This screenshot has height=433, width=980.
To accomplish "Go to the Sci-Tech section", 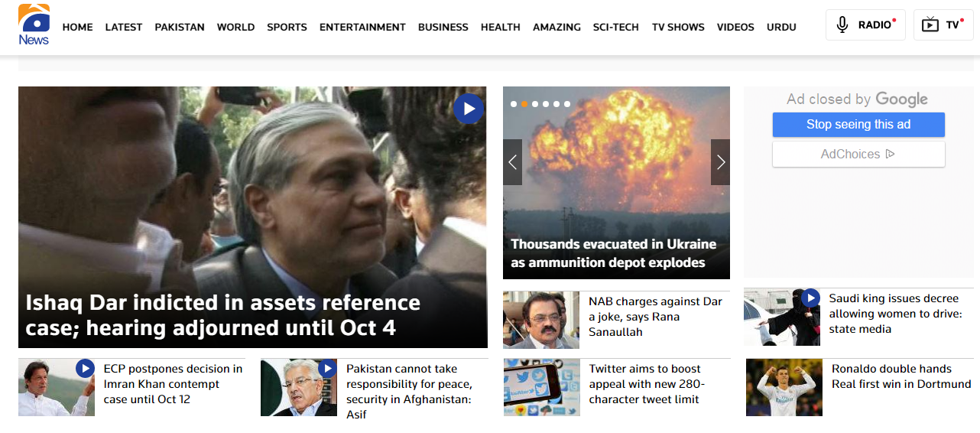I will (x=615, y=27).
